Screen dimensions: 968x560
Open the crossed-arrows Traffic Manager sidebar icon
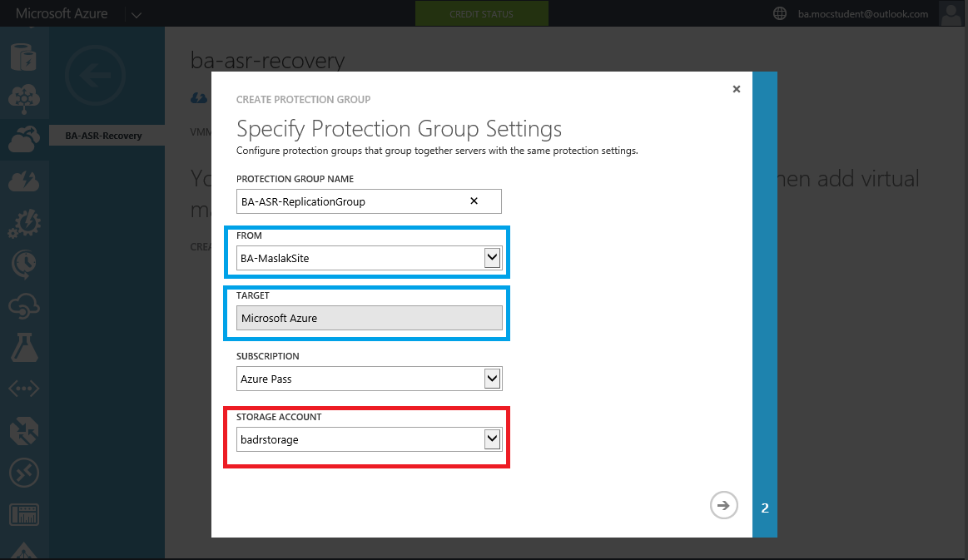[x=24, y=432]
